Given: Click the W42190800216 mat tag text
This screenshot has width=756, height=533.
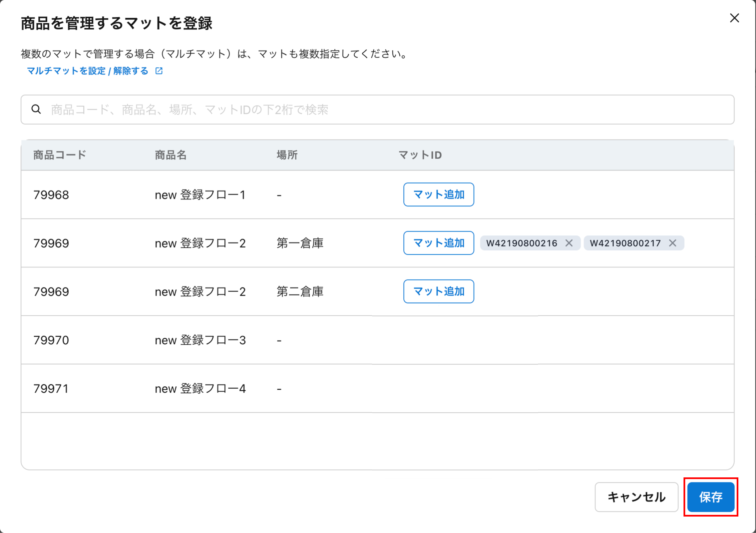Looking at the screenshot, I should (522, 243).
